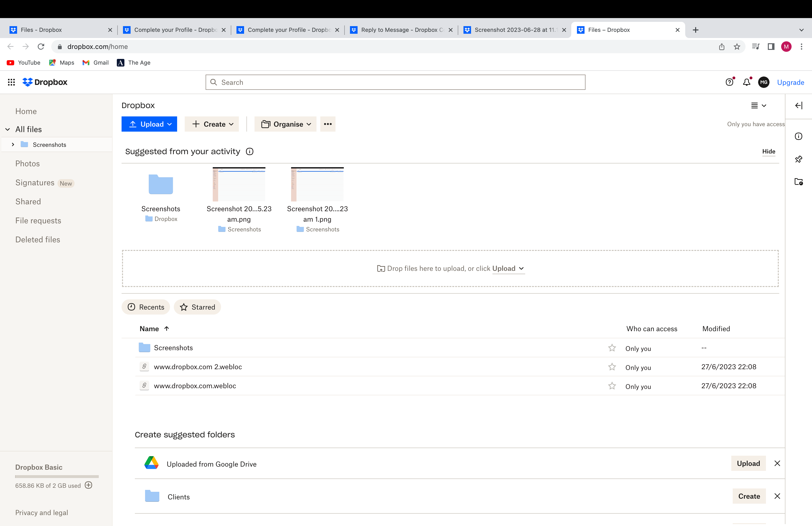
Task: Open File requests in the sidebar
Action: 38,221
